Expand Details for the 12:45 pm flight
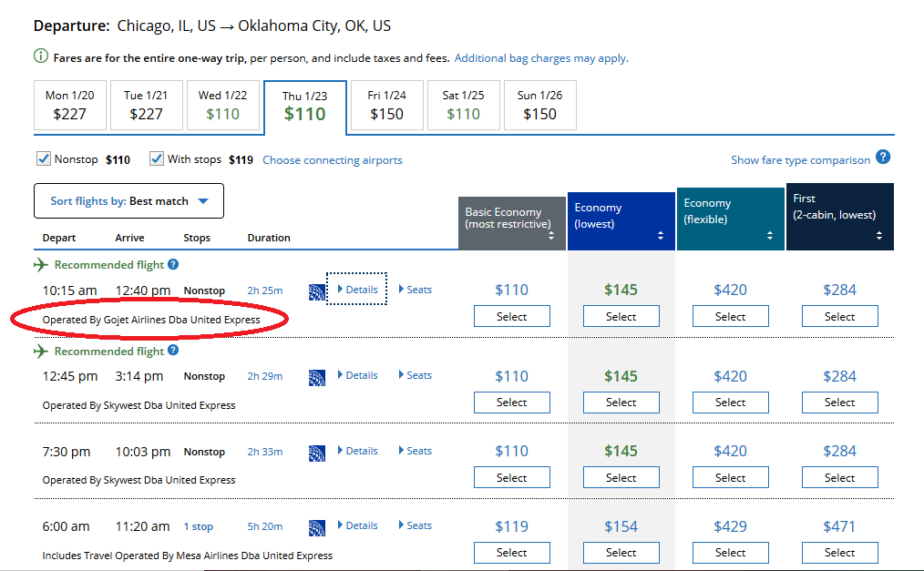 point(358,375)
